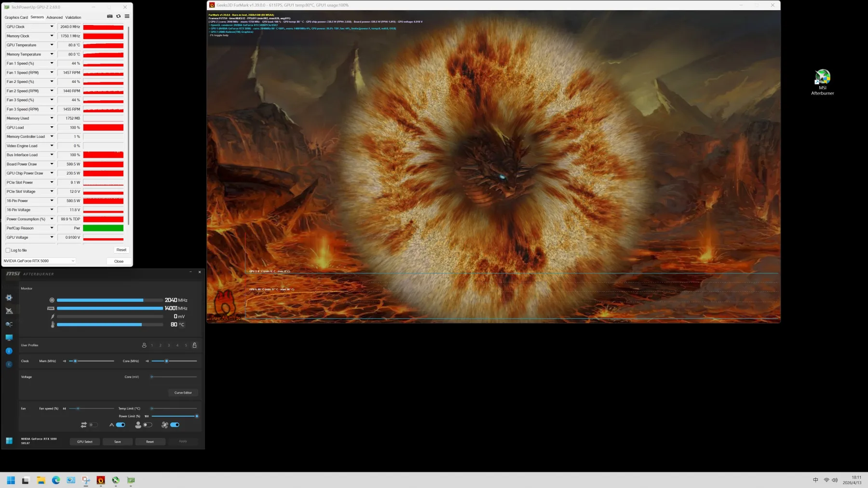868x488 pixels.
Task: Select the Sensors tab in GPU-Z
Action: tap(37, 17)
